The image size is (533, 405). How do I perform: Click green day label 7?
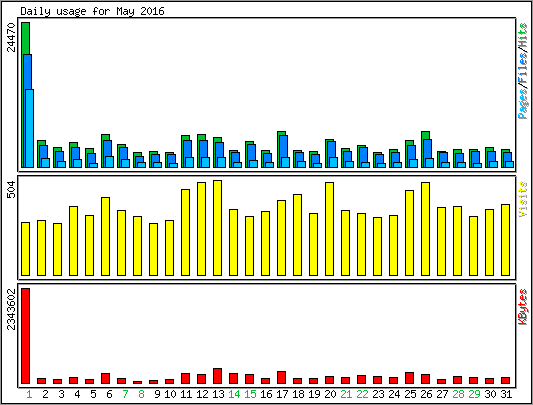pos(125,394)
